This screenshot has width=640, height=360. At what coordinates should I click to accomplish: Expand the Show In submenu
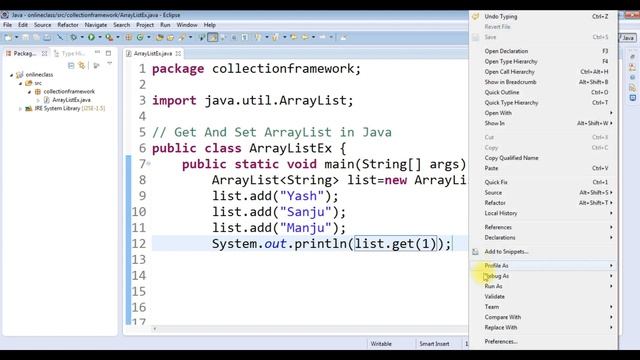(x=544, y=123)
